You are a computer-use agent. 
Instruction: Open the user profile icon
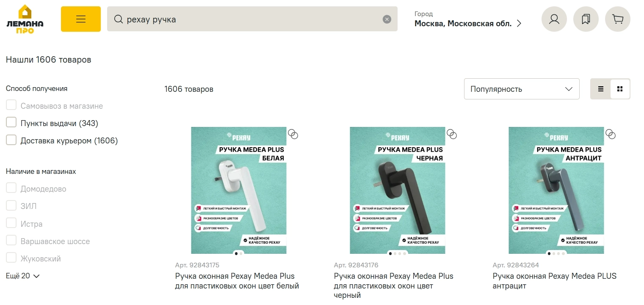tap(554, 19)
